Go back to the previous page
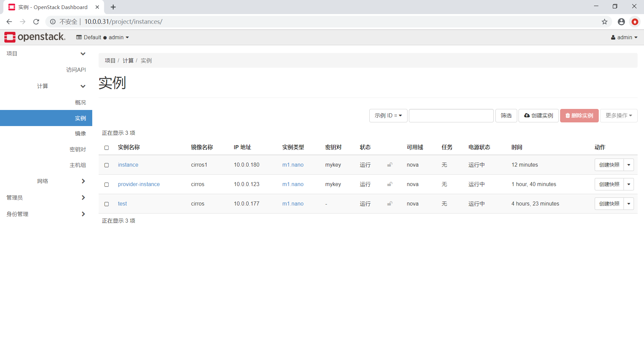The height and width of the screenshot is (349, 644). pos(9,22)
